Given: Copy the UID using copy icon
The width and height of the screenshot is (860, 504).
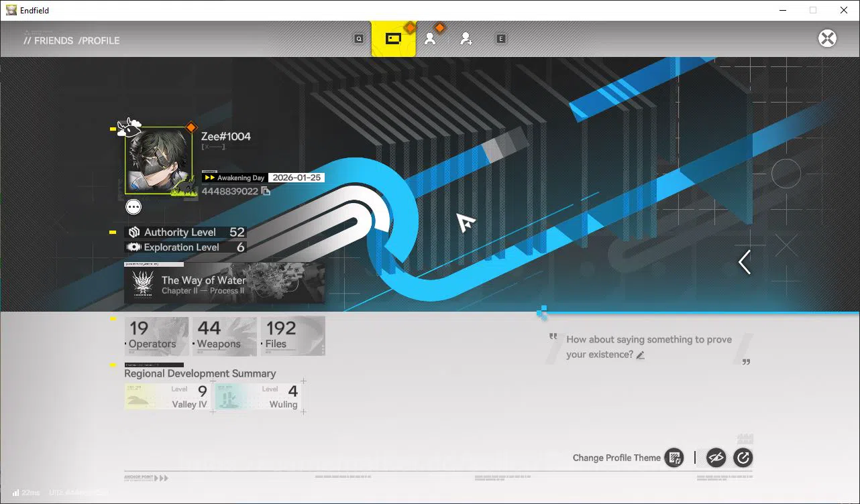Looking at the screenshot, I should coord(266,192).
